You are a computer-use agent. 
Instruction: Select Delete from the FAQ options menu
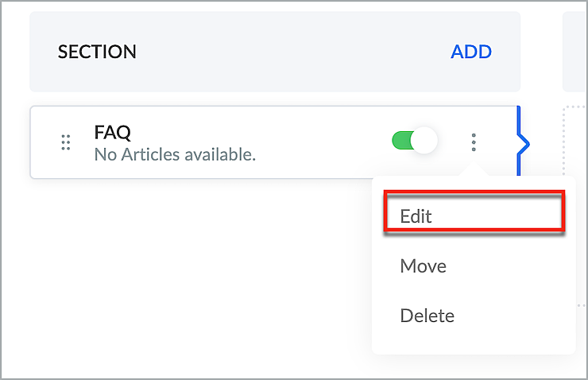coord(427,316)
